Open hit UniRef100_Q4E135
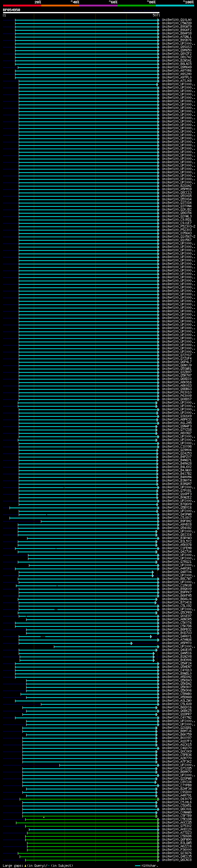The width and height of the screenshot is (197, 868). [x=176, y=856]
